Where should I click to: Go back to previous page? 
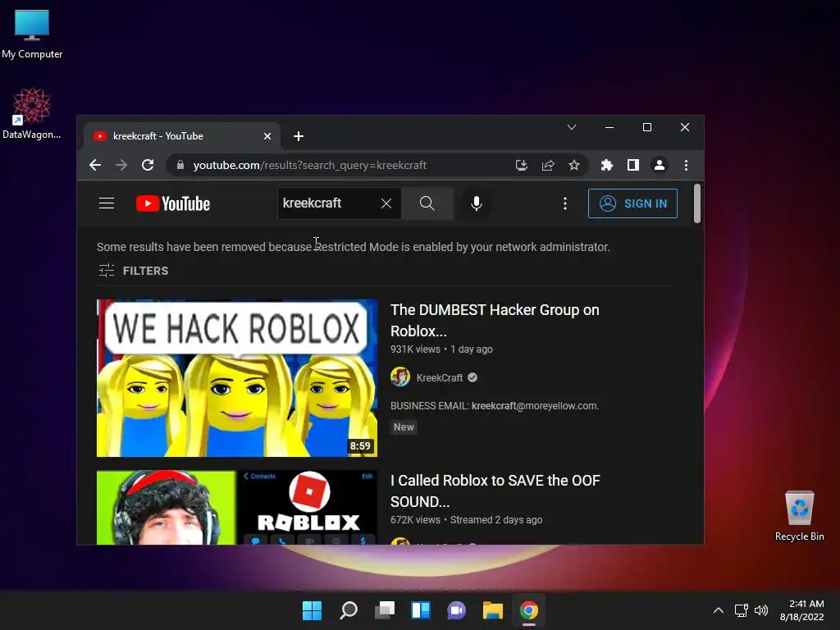pos(95,165)
